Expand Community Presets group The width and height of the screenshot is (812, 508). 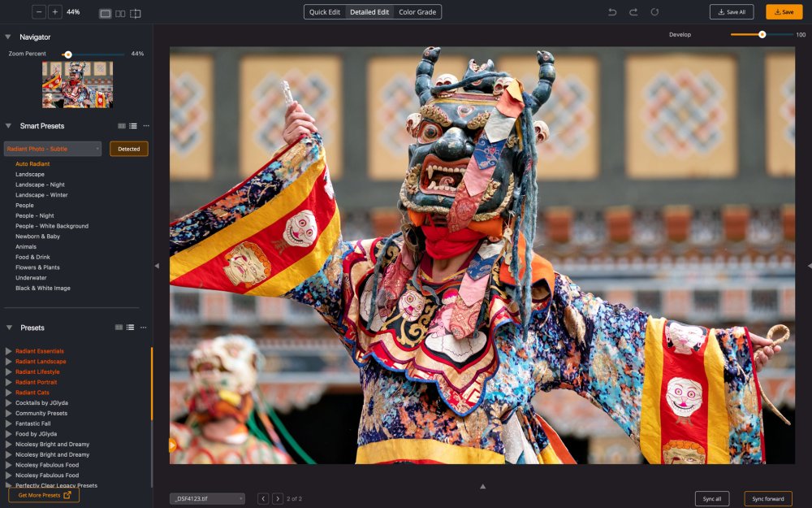(x=8, y=413)
